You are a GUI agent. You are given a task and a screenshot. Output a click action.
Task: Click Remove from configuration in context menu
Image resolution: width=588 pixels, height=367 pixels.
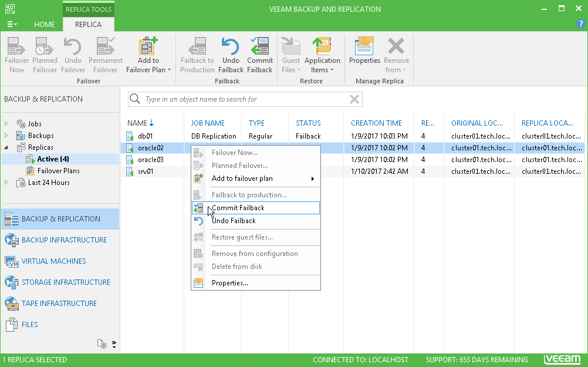pyautogui.click(x=256, y=254)
